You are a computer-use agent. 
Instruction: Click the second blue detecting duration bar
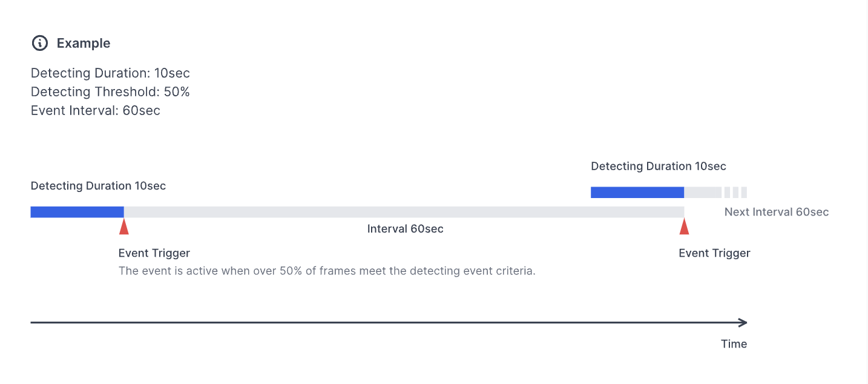(637, 193)
